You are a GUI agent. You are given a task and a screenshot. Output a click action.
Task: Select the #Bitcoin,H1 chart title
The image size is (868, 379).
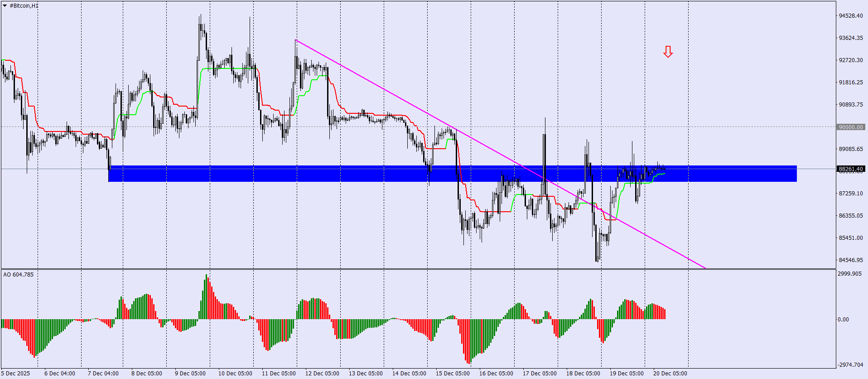[24, 6]
